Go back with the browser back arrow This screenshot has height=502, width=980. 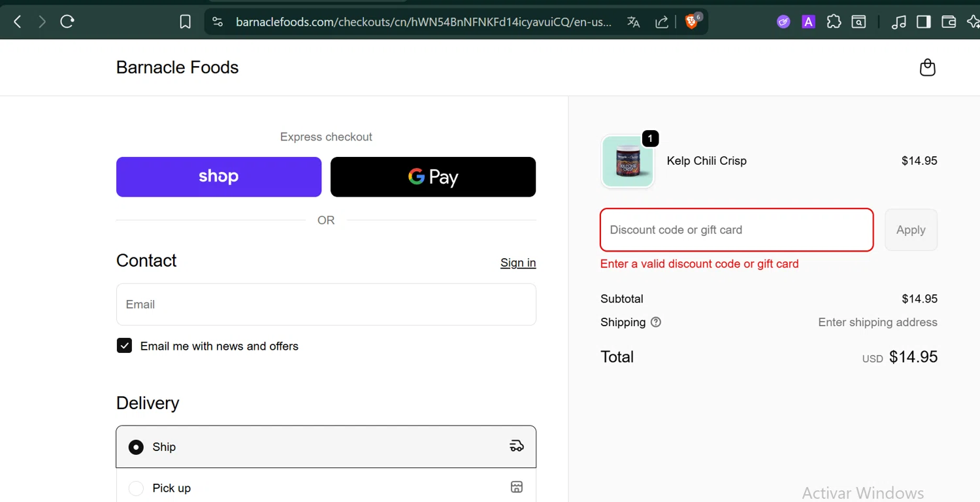(x=18, y=22)
